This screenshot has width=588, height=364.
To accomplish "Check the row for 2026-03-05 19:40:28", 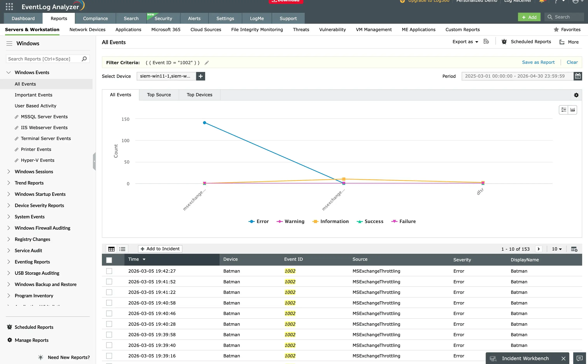I will click(x=109, y=324).
